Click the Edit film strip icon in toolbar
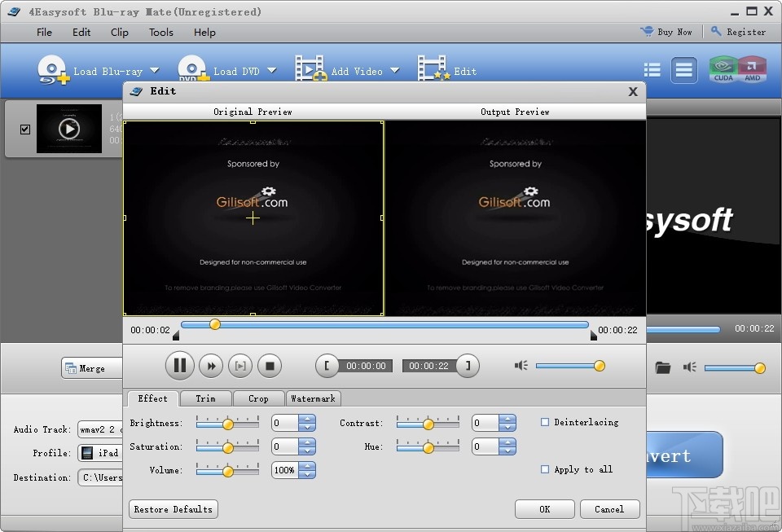Image resolution: width=782 pixels, height=532 pixels. pyautogui.click(x=433, y=68)
